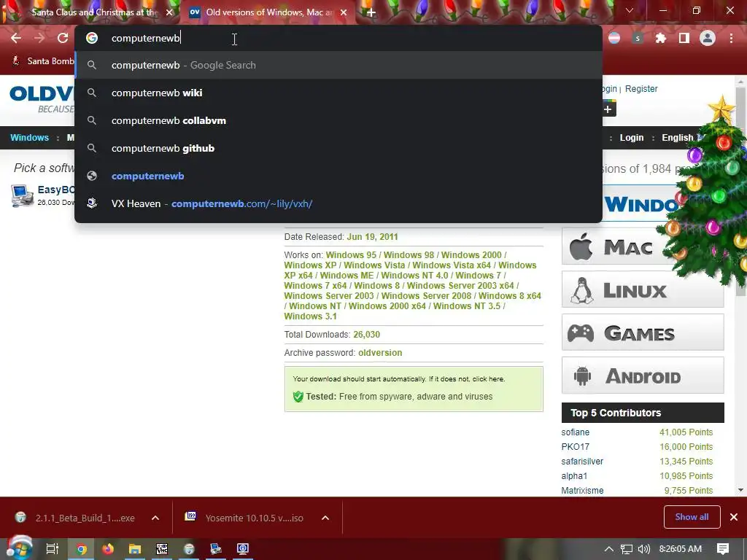The width and height of the screenshot is (747, 560).
Task: Click the address bar text 'computernewb'
Action: click(x=145, y=38)
